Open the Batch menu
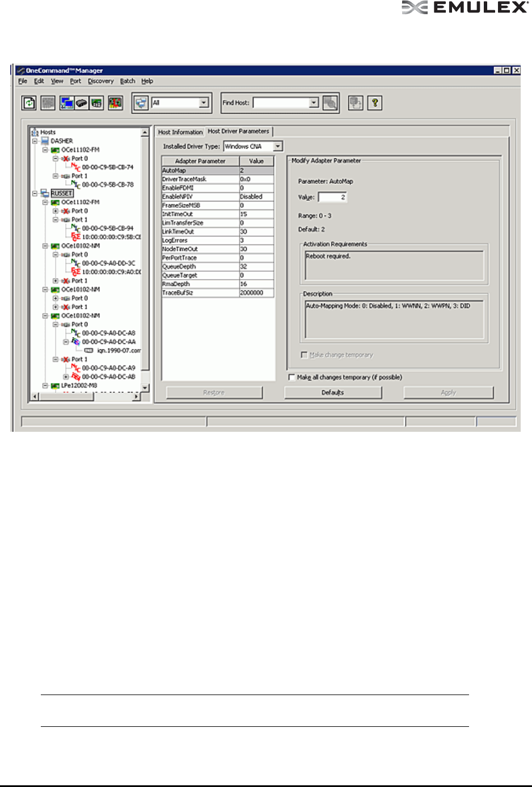This screenshot has height=787, width=532. tap(128, 81)
